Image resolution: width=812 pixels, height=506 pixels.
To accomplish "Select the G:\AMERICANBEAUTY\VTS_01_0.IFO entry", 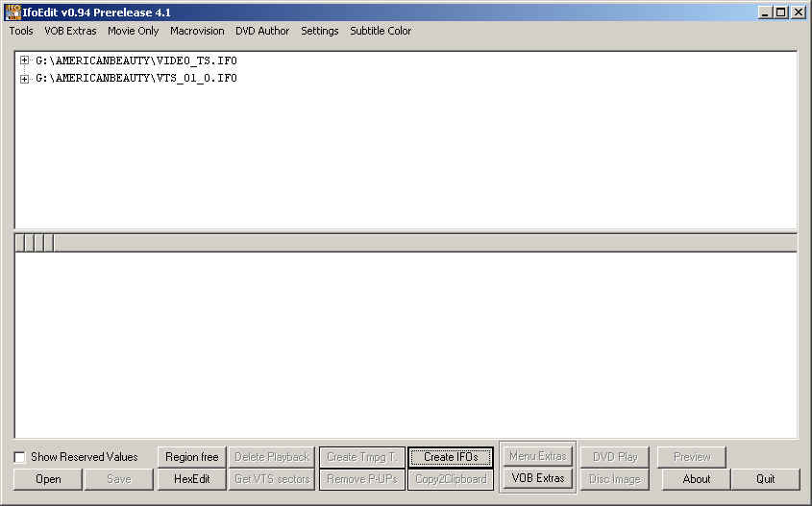I will coord(136,78).
